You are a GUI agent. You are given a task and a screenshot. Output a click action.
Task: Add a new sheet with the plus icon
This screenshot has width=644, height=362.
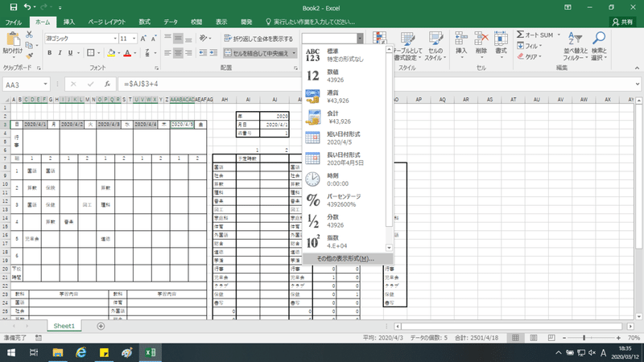click(x=101, y=326)
